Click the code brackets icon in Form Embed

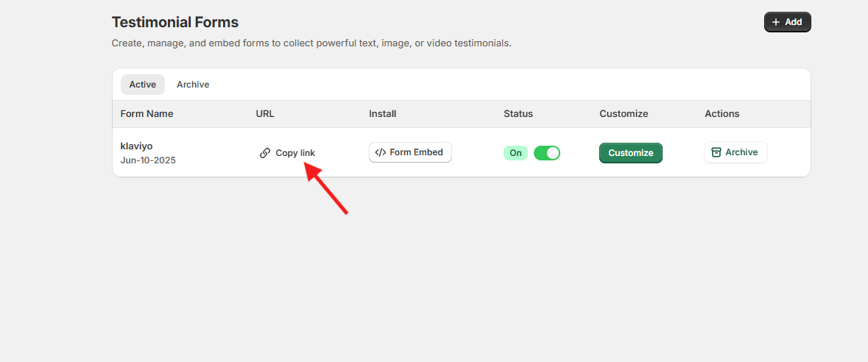(x=380, y=152)
